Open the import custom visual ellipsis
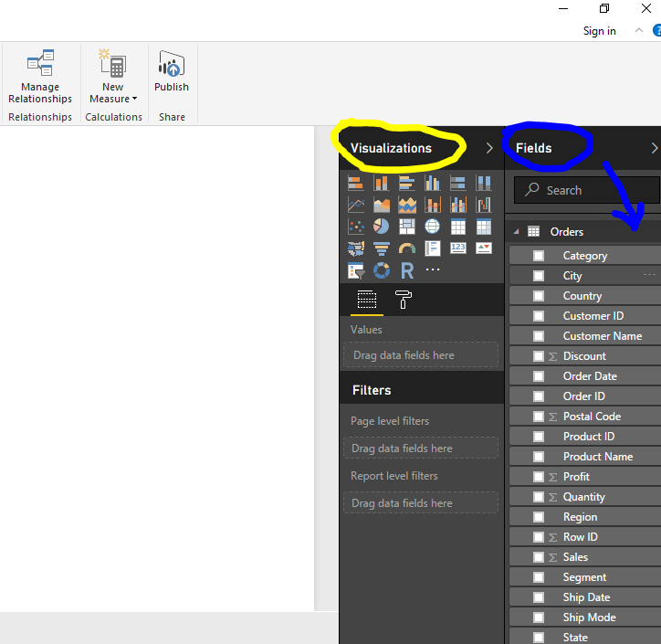This screenshot has height=644, width=661. click(433, 269)
